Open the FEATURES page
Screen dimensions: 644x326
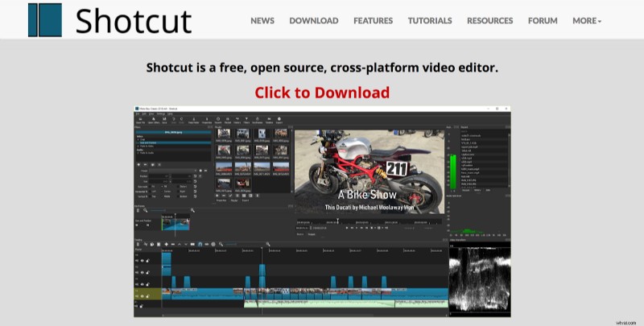[x=373, y=21]
